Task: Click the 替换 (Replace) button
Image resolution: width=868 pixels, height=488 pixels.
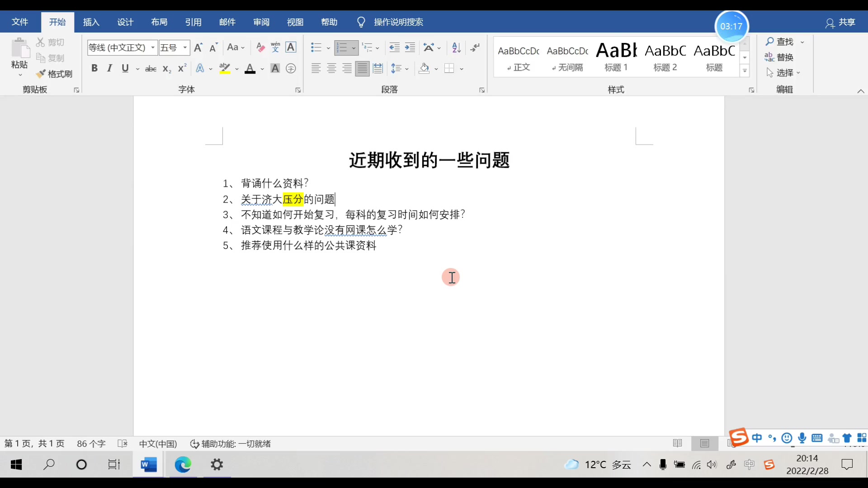Action: pyautogui.click(x=779, y=57)
